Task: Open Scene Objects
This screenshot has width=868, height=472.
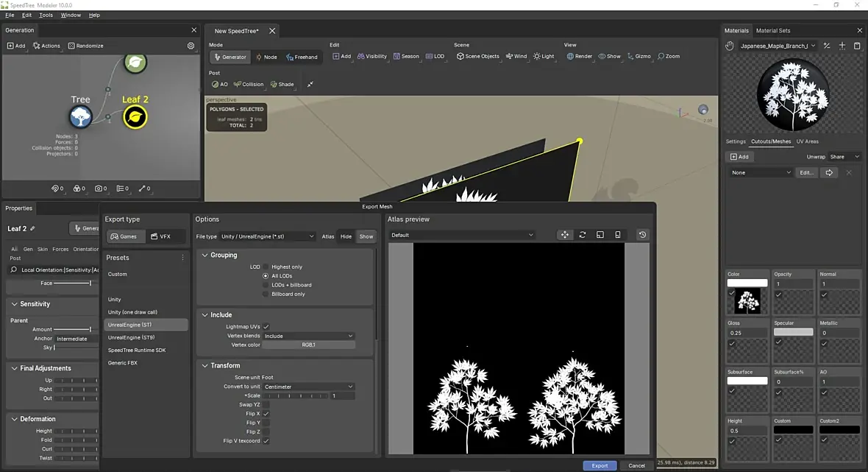Action: tap(477, 57)
